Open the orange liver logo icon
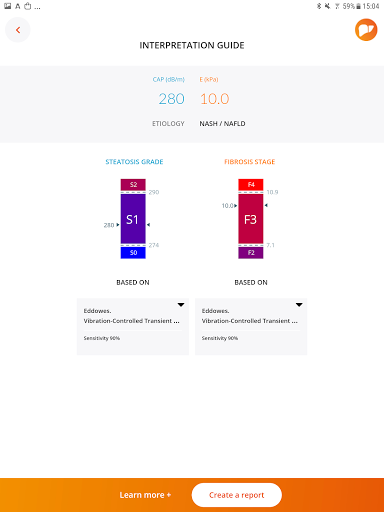The image size is (384, 512). click(x=366, y=30)
